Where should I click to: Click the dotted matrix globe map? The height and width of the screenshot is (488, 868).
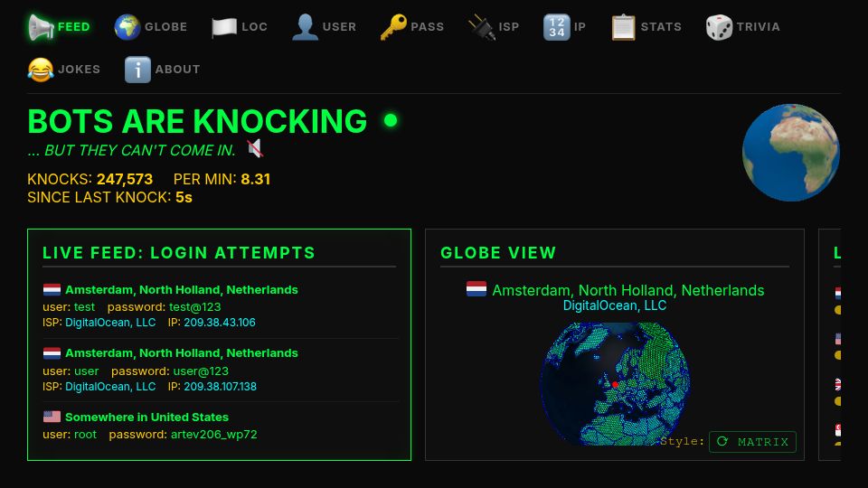click(x=615, y=384)
